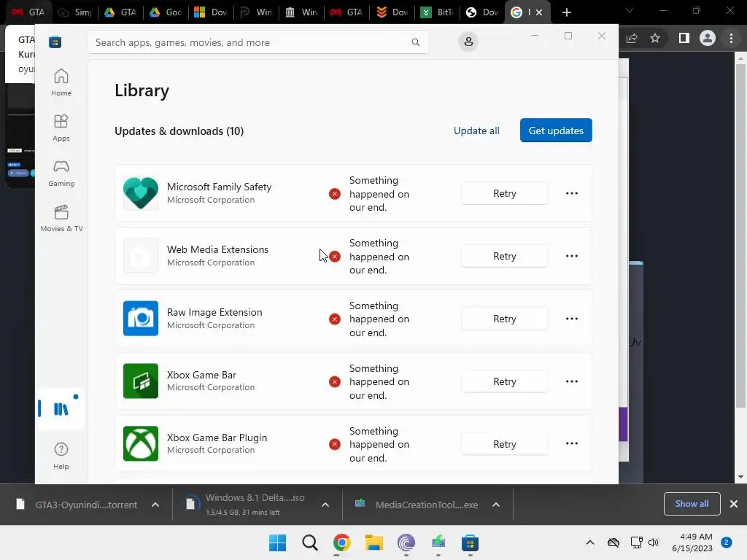Click the error icon for Microsoft Family Safety
This screenshot has width=747, height=560.
click(x=334, y=194)
